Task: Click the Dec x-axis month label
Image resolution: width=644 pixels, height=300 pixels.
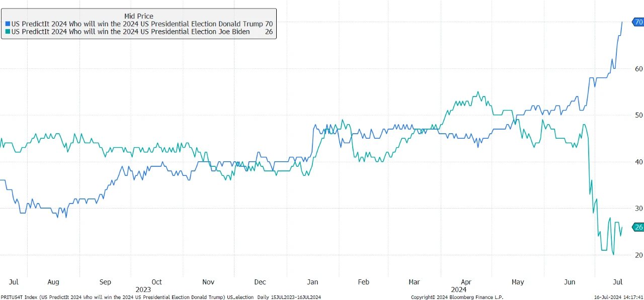Action: click(x=260, y=282)
